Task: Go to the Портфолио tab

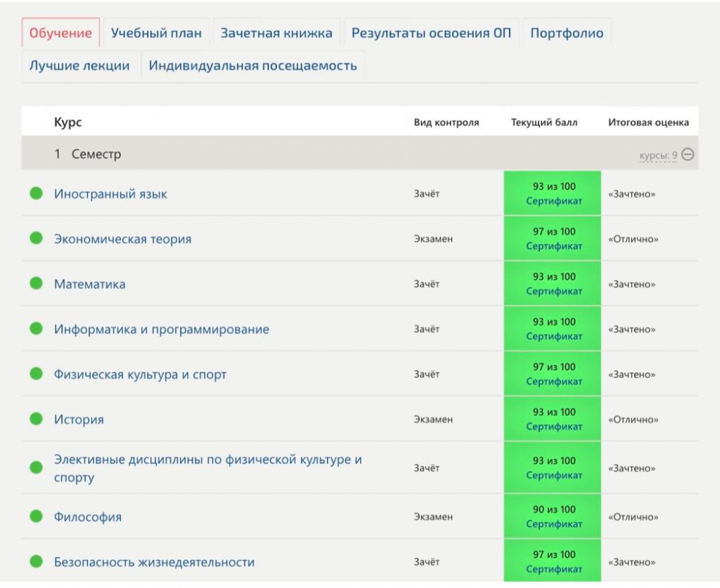Action: [567, 33]
